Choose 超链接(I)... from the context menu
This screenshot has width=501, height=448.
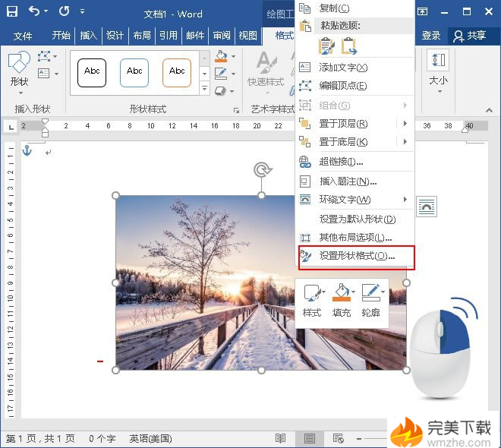(x=354, y=162)
